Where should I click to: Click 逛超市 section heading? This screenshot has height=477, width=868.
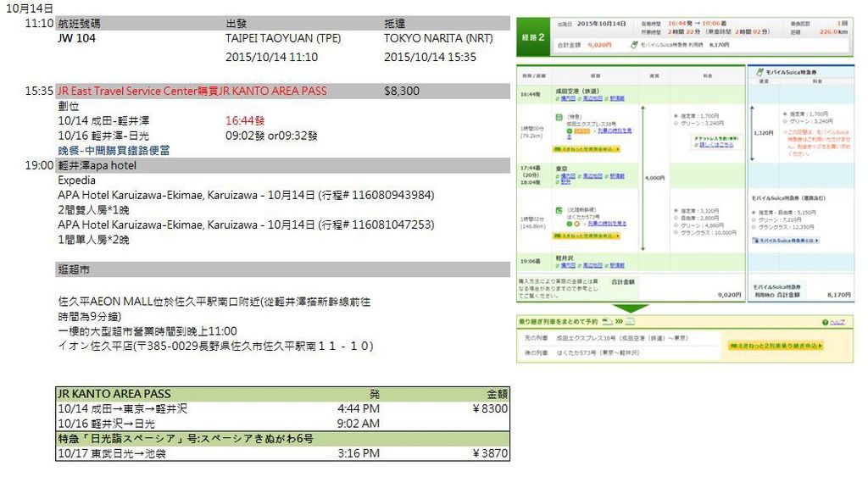(74, 269)
